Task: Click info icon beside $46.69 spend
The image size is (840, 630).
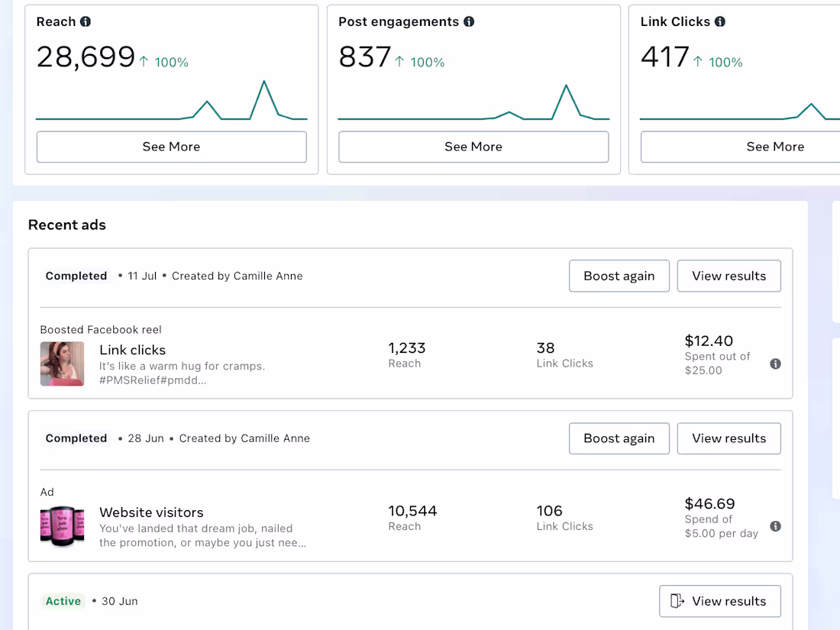Action: 775,526
